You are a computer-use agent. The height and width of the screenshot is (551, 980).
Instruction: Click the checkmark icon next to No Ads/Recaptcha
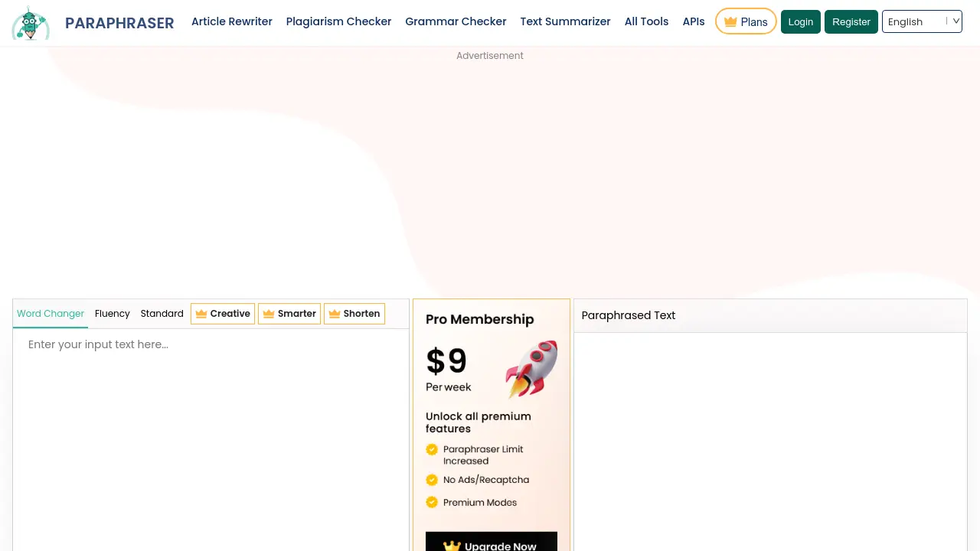point(432,480)
